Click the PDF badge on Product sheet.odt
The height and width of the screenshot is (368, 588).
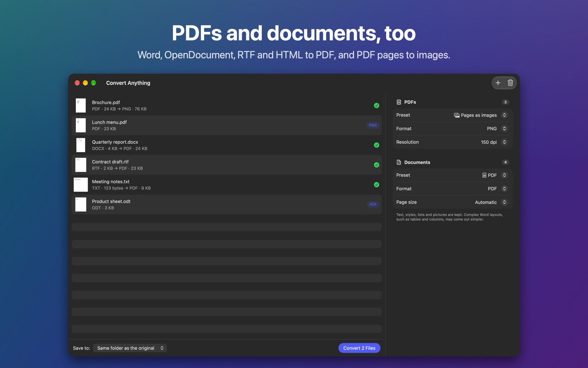tap(373, 204)
